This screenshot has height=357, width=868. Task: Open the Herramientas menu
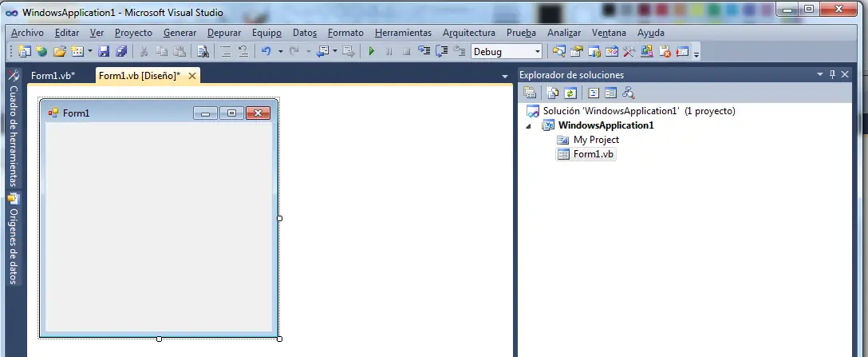[x=403, y=33]
